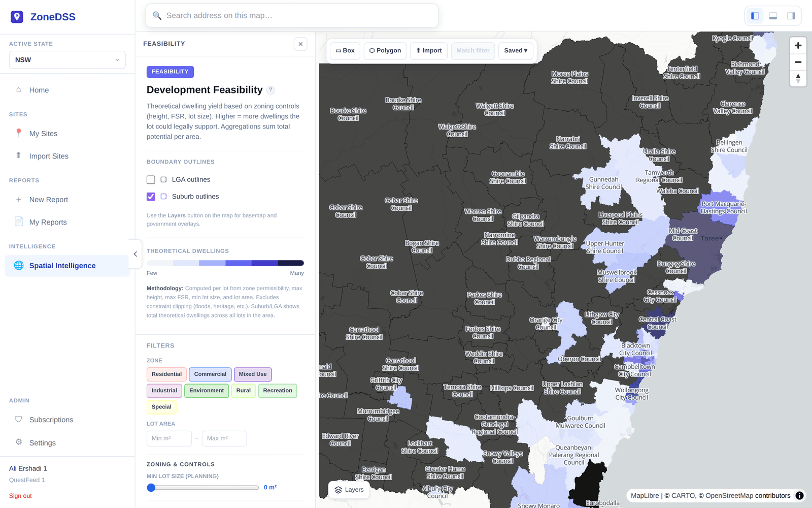Enable LGA outlines checkbox
This screenshot has height=508, width=812.
pyautogui.click(x=151, y=180)
